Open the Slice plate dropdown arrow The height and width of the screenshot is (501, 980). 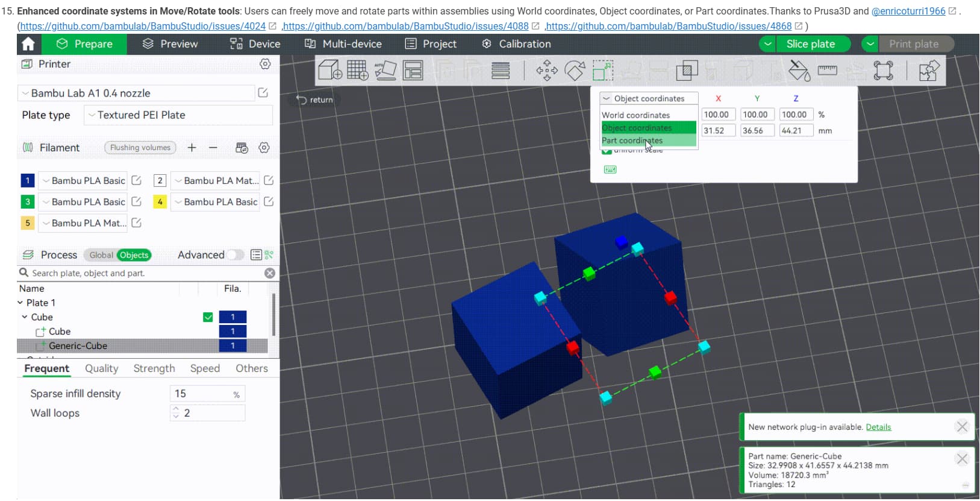pos(767,44)
